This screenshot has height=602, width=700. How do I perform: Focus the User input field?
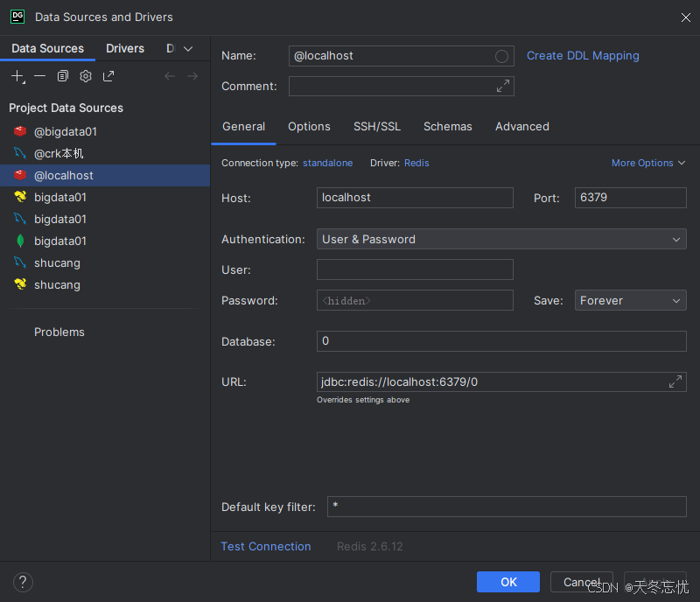[x=415, y=269]
